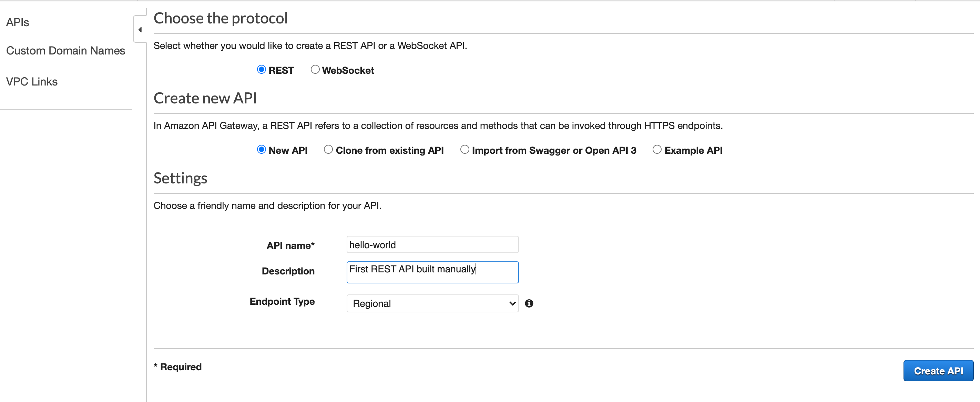Choose the New API option

coord(261,150)
